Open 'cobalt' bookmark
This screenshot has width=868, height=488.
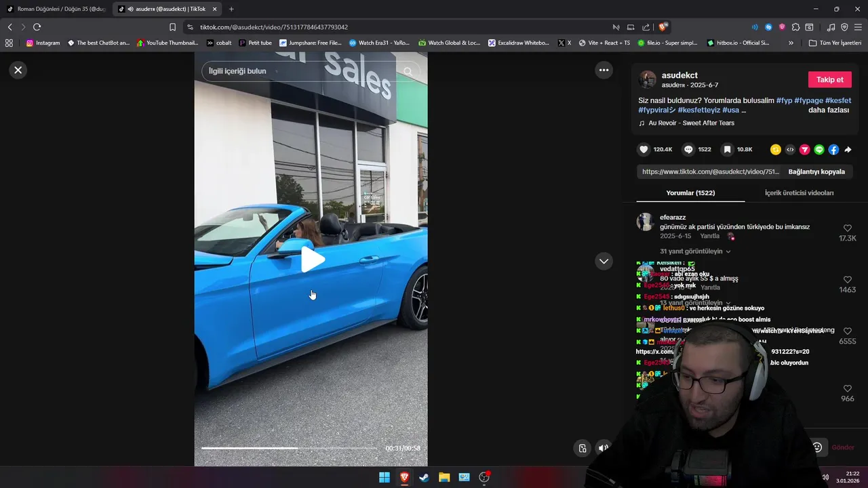[219, 43]
